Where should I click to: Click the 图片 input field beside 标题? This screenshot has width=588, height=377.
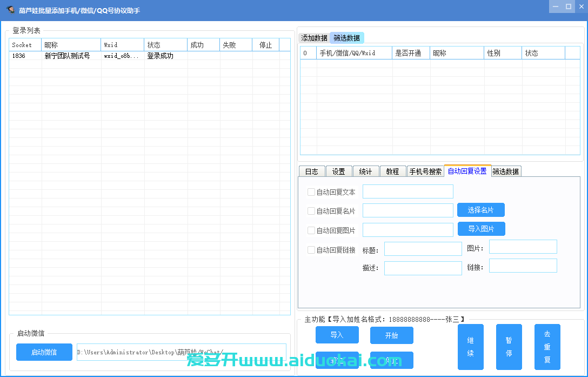[523, 247]
